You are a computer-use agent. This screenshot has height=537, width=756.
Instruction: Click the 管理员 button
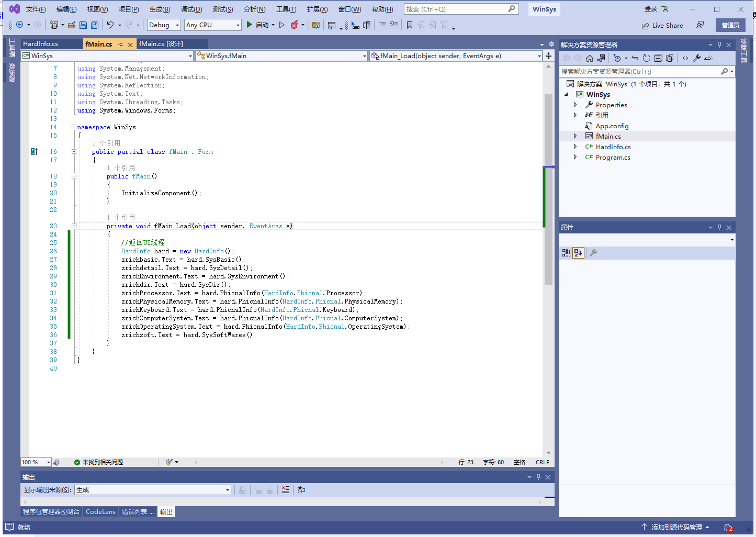point(730,25)
